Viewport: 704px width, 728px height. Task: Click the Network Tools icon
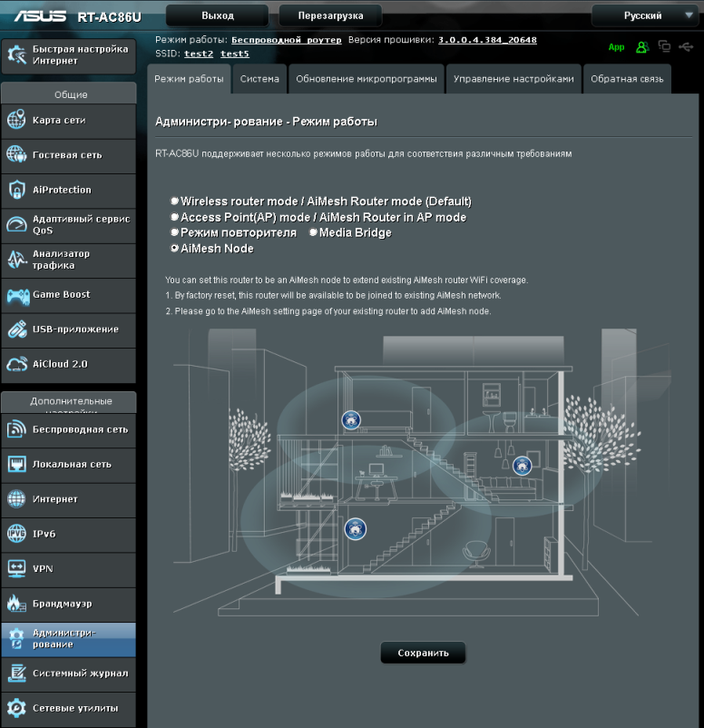(x=16, y=707)
